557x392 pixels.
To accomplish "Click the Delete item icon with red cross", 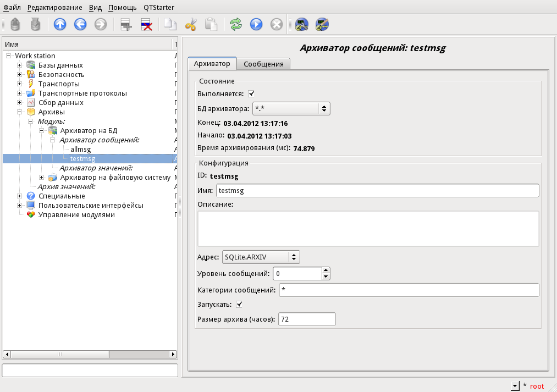I will (146, 24).
